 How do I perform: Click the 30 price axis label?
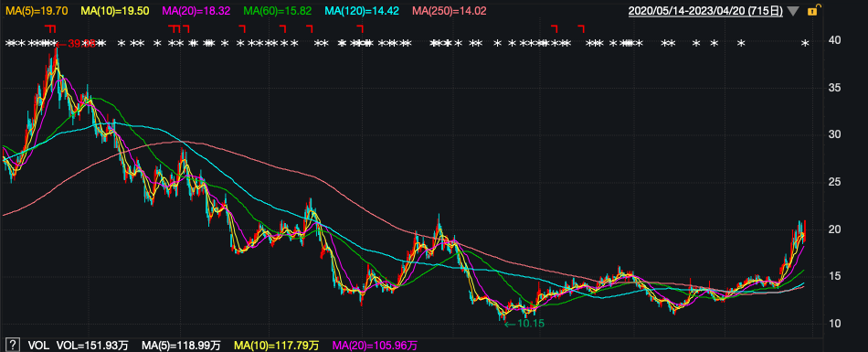coord(835,134)
